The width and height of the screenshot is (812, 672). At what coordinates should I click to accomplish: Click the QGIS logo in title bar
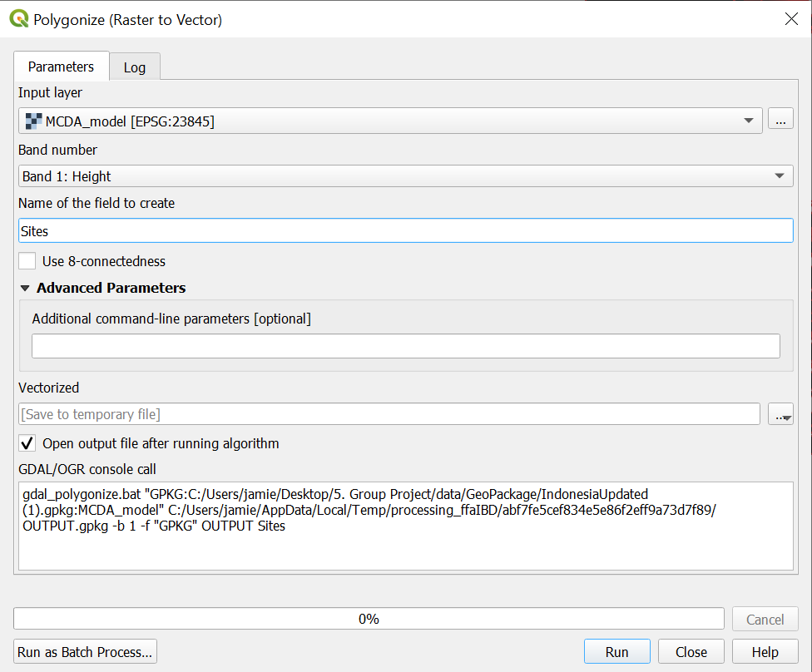[18, 19]
